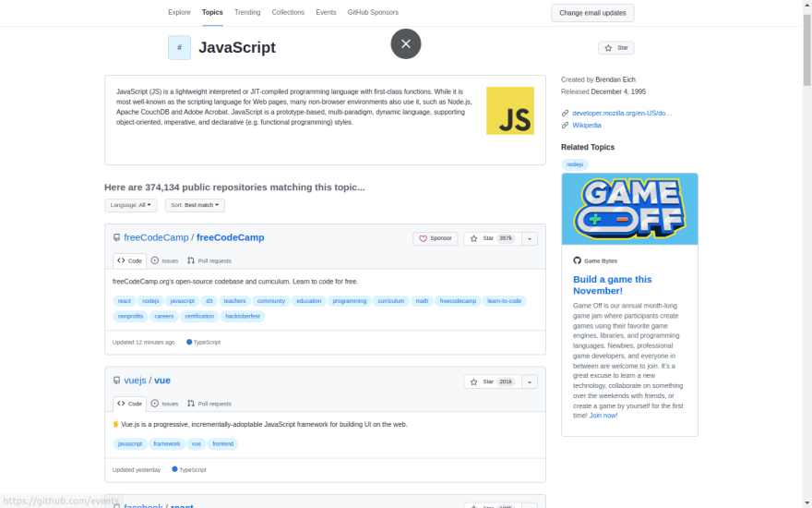Click the JavaScript hash topic icon
The height and width of the screenshot is (508, 812).
point(179,48)
